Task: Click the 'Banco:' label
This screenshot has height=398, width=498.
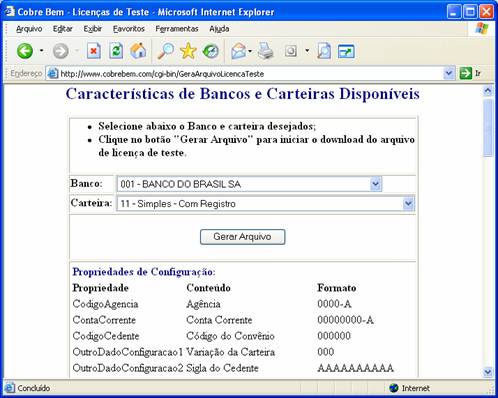Action: coord(86,183)
